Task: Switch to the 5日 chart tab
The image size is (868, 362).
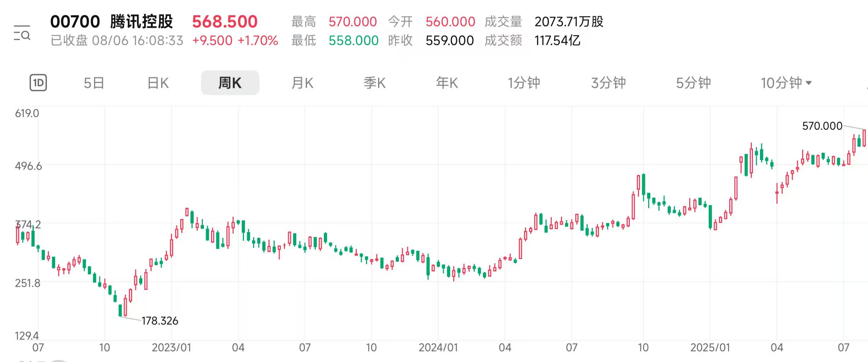Action: tap(94, 83)
